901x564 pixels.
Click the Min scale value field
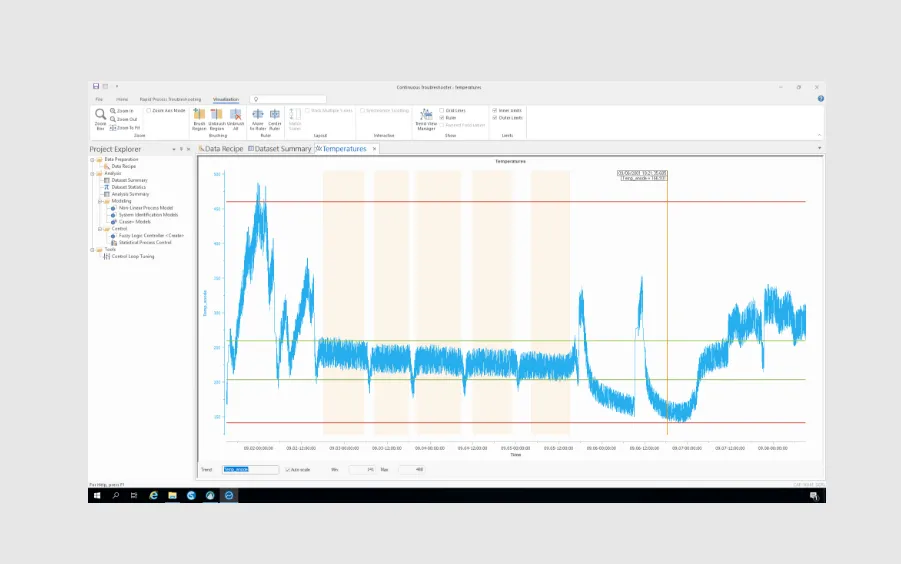click(x=362, y=470)
